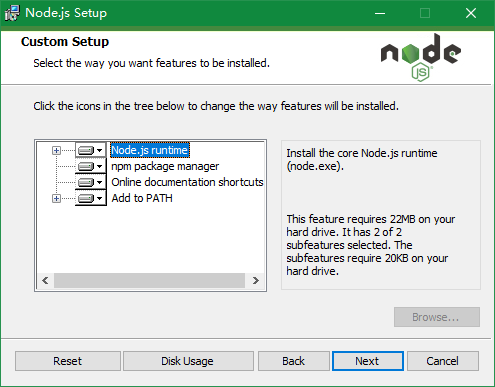
Task: Click the grayed-out maximize button
Action: (x=425, y=13)
